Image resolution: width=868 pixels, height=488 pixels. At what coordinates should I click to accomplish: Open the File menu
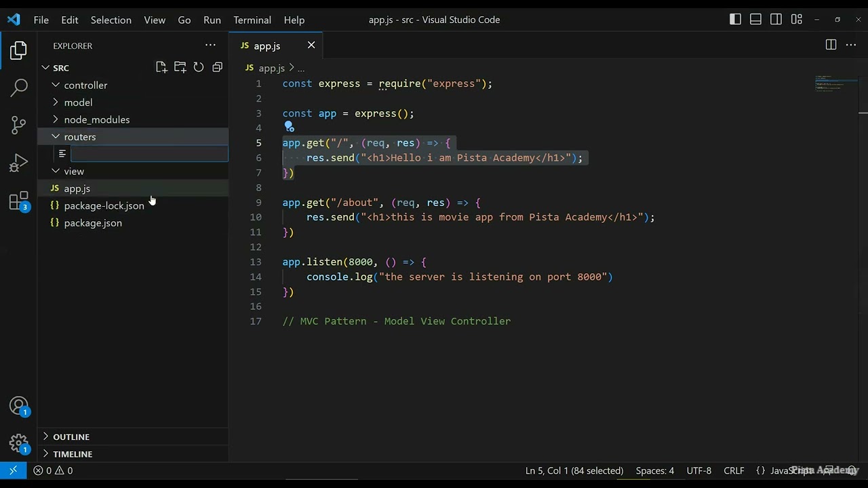(41, 20)
